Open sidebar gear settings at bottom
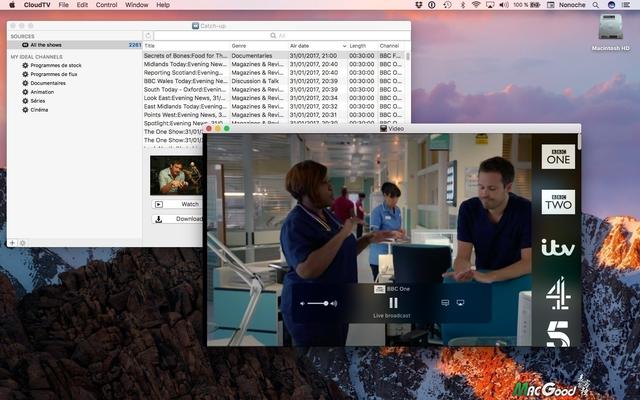This screenshot has height=400, width=640. click(22, 243)
